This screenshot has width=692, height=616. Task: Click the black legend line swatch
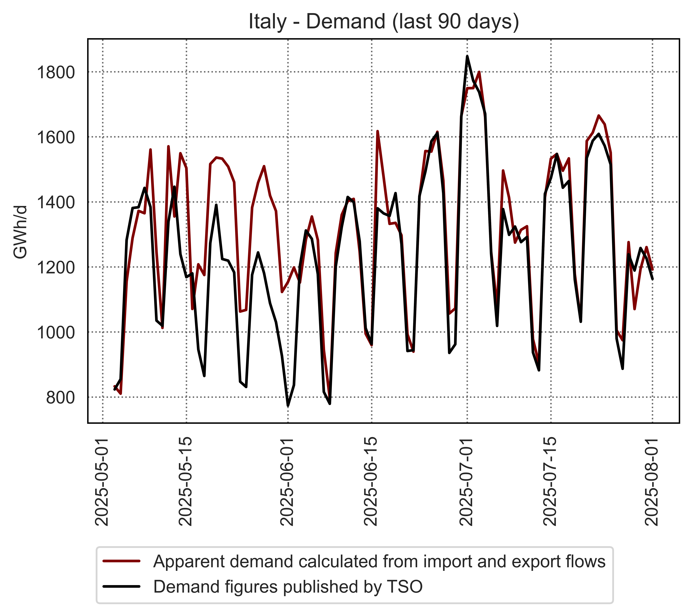[121, 586]
